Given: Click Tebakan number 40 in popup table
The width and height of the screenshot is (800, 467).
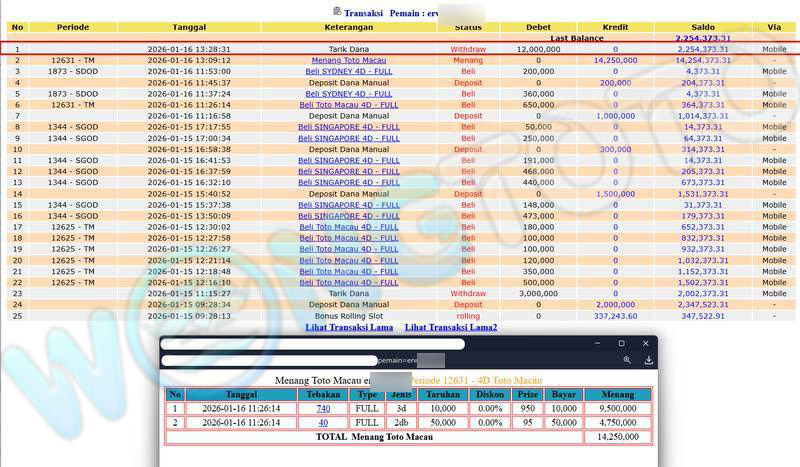Looking at the screenshot, I should point(323,422).
